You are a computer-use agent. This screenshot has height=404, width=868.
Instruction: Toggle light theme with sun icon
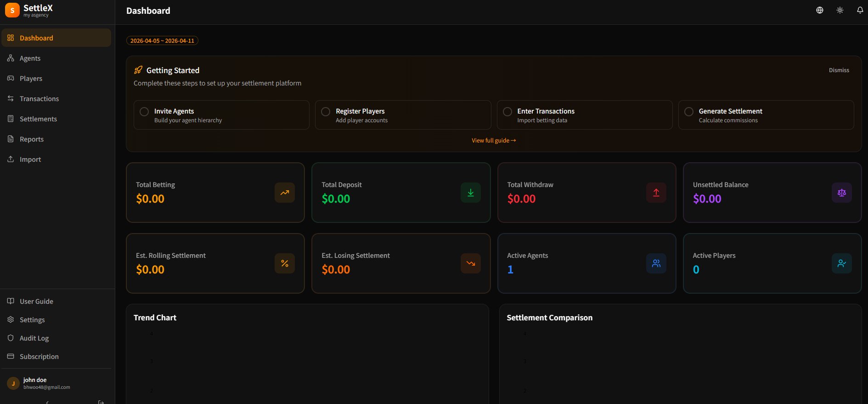click(840, 10)
